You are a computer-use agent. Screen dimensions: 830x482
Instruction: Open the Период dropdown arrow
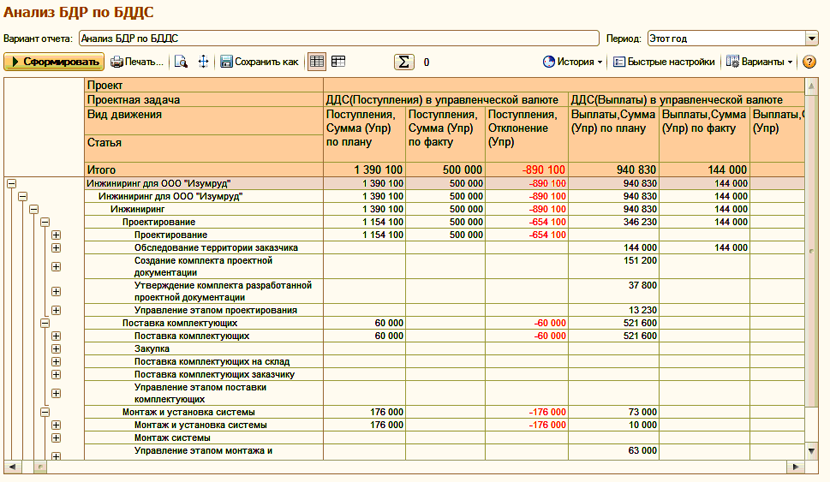click(x=812, y=39)
